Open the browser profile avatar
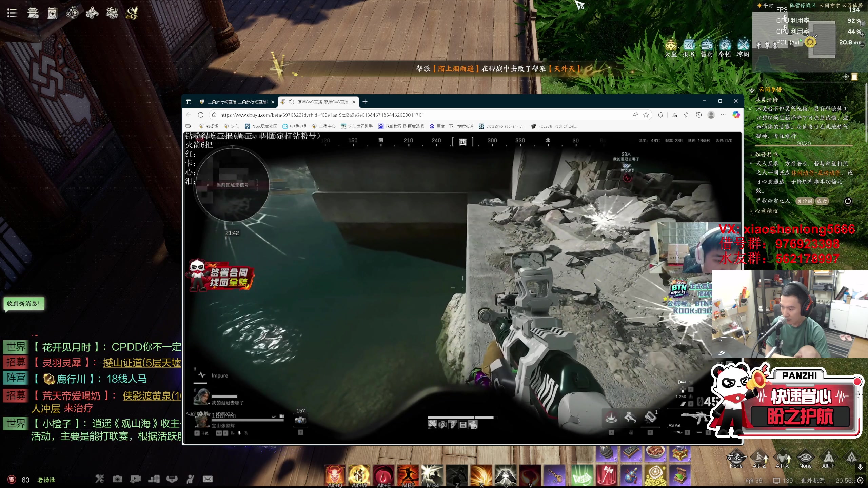The width and height of the screenshot is (868, 488). pos(711,115)
